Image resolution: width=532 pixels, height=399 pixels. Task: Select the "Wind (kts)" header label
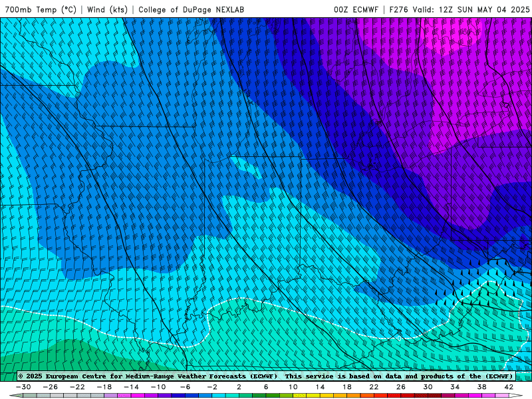[107, 9]
